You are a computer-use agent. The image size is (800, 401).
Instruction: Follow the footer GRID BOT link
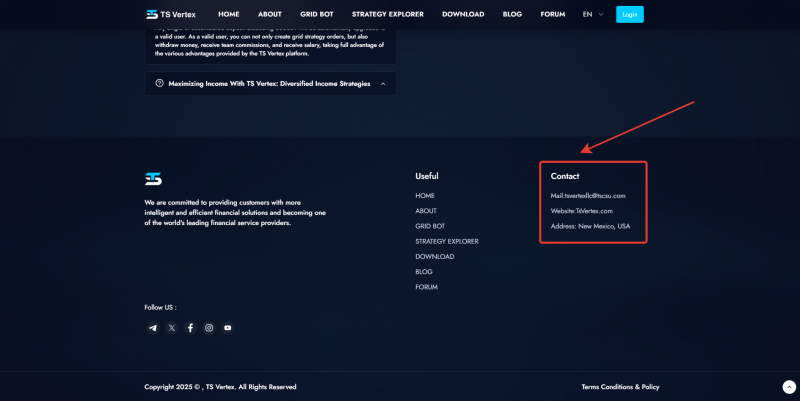pyautogui.click(x=430, y=226)
